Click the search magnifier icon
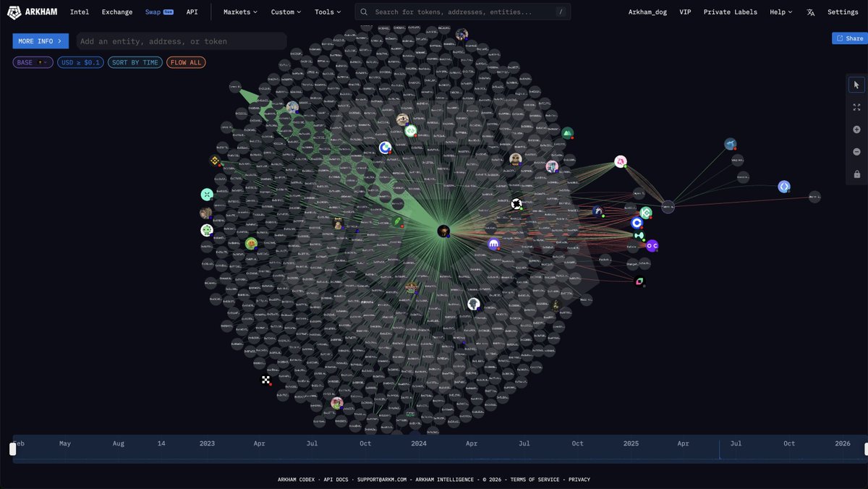This screenshot has height=489, width=868. tap(364, 12)
